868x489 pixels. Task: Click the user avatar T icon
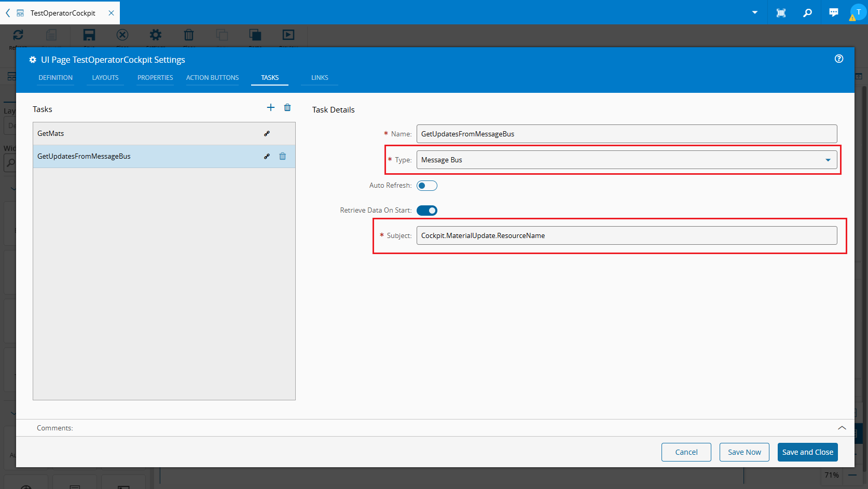pyautogui.click(x=858, y=12)
